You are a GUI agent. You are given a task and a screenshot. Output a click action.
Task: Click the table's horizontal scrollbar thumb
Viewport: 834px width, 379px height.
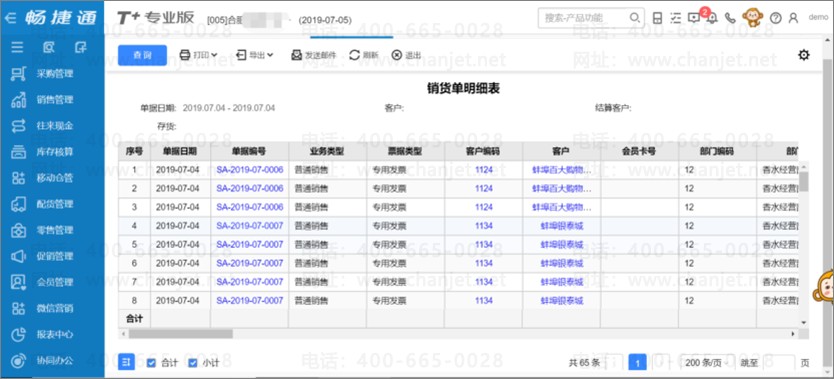click(180, 334)
